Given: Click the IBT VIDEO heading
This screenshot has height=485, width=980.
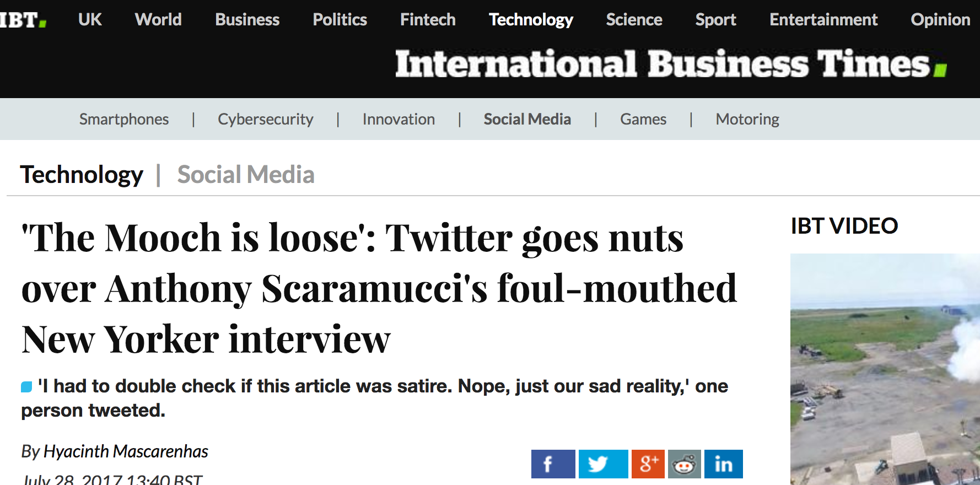Looking at the screenshot, I should (844, 226).
